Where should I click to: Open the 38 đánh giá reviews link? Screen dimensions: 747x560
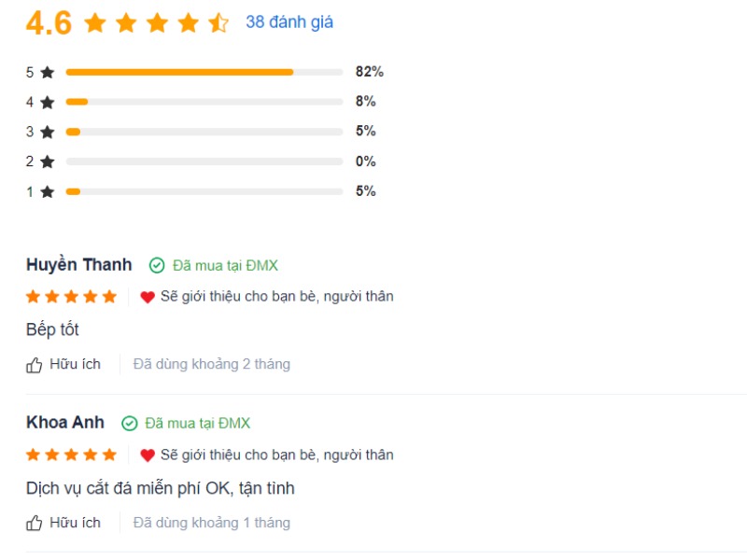pos(289,22)
